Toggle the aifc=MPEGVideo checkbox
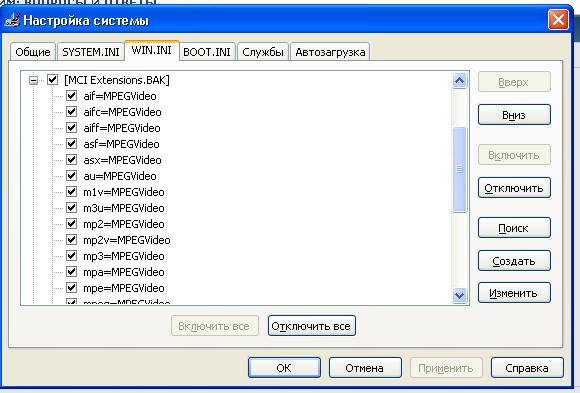This screenshot has width=580, height=393. (x=71, y=112)
